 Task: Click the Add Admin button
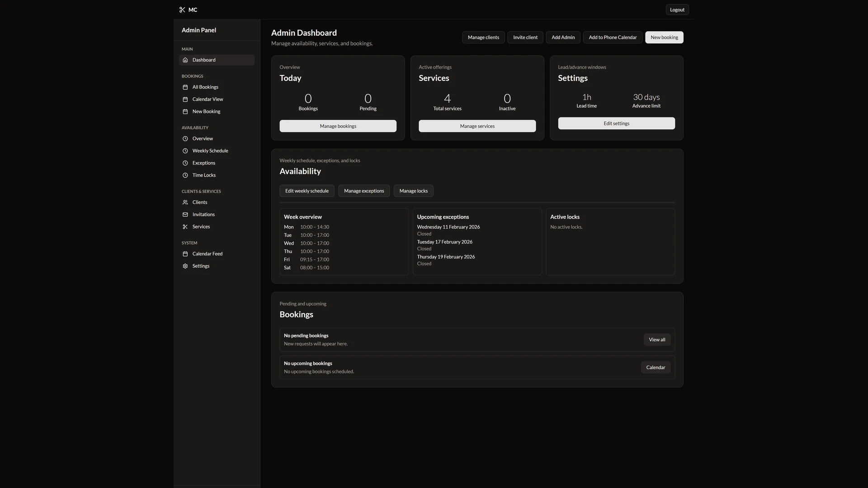tap(563, 38)
